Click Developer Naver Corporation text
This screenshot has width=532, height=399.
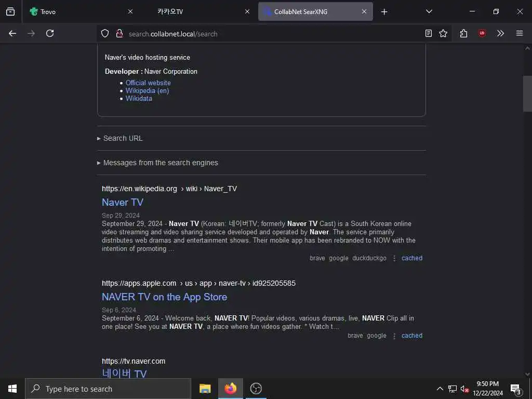[x=151, y=72]
